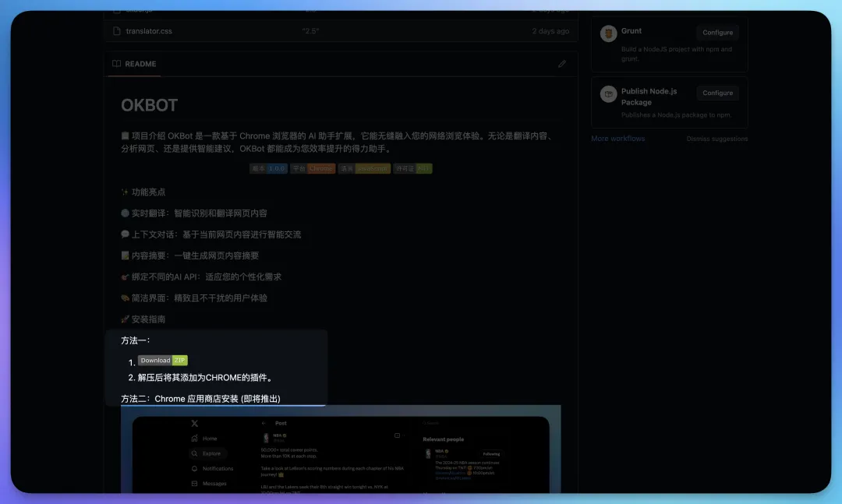
Task: Click the README edit pencil icon
Action: (561, 64)
